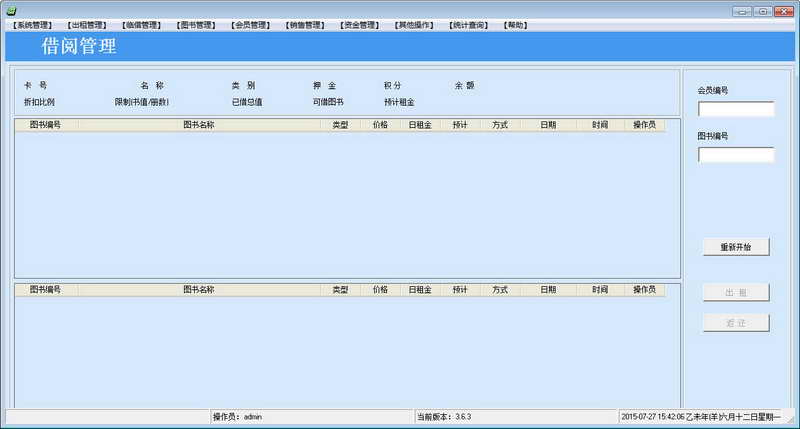800x429 pixels.
Task: Sort upper table by 图书名称 column header
Action: pyautogui.click(x=199, y=125)
